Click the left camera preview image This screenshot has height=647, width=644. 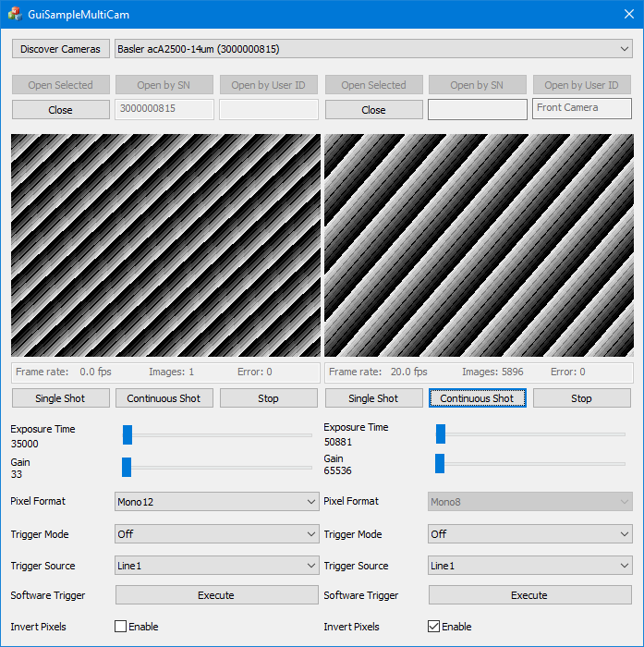tap(165, 245)
